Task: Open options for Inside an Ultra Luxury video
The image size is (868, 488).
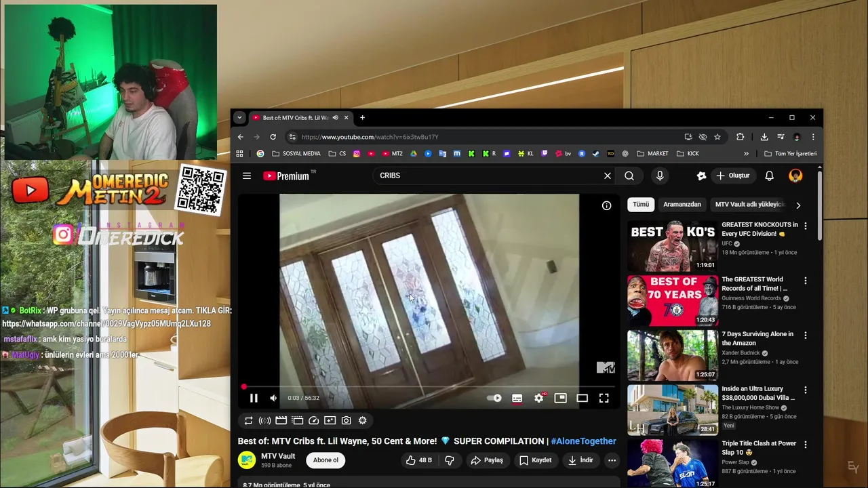Action: pos(806,390)
